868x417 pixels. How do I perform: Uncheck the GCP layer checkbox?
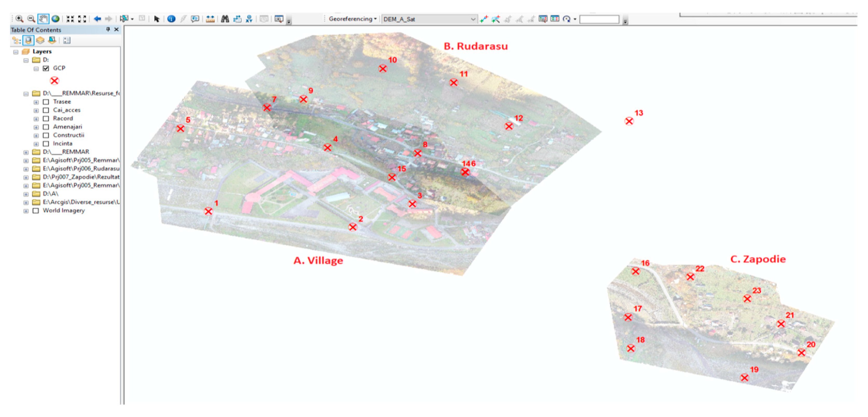point(46,68)
